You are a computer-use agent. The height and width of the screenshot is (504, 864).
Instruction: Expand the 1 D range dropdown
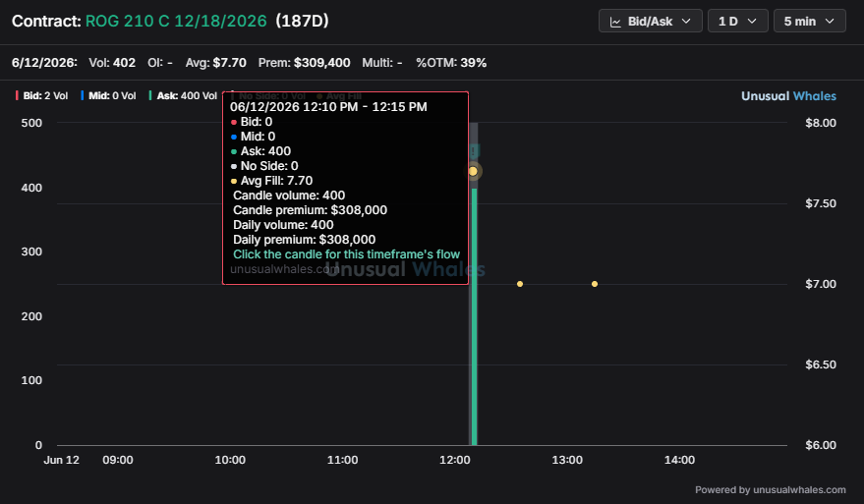pyautogui.click(x=738, y=21)
